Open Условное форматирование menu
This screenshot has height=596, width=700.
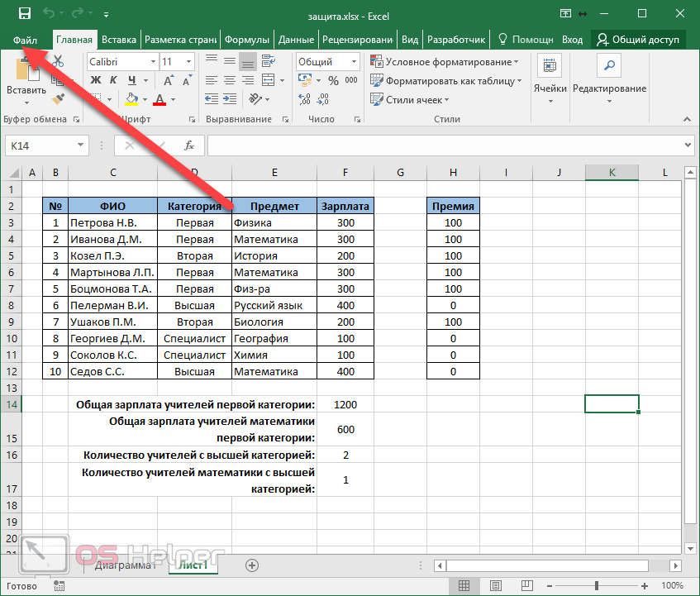[x=445, y=62]
